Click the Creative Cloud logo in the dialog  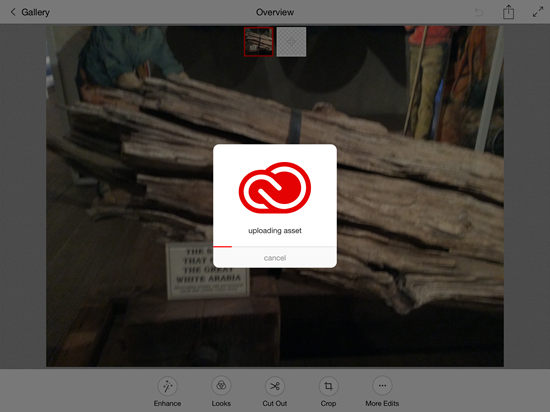click(275, 188)
